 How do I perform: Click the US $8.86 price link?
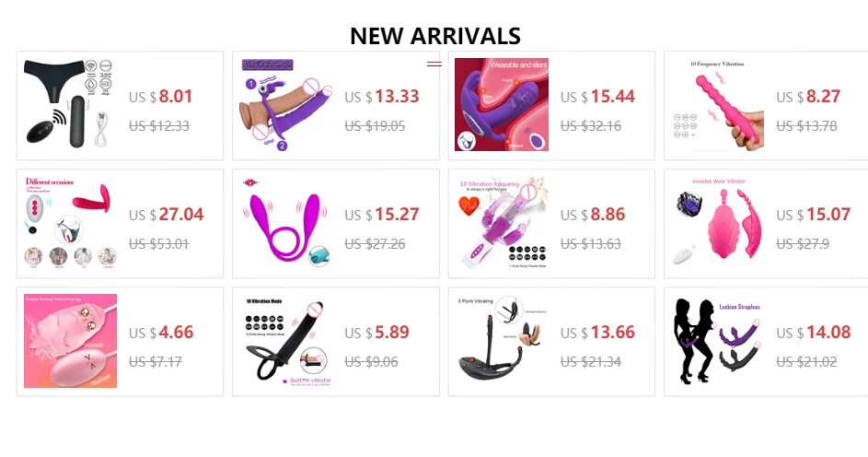(593, 215)
